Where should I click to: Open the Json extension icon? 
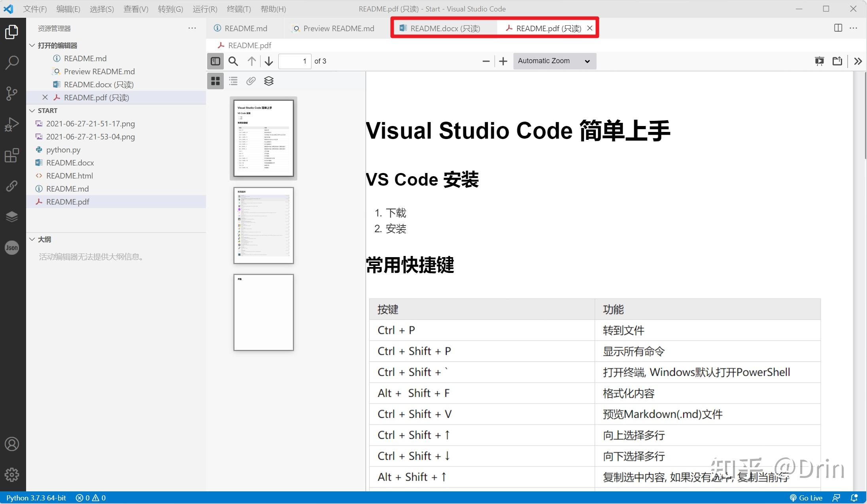pos(12,248)
